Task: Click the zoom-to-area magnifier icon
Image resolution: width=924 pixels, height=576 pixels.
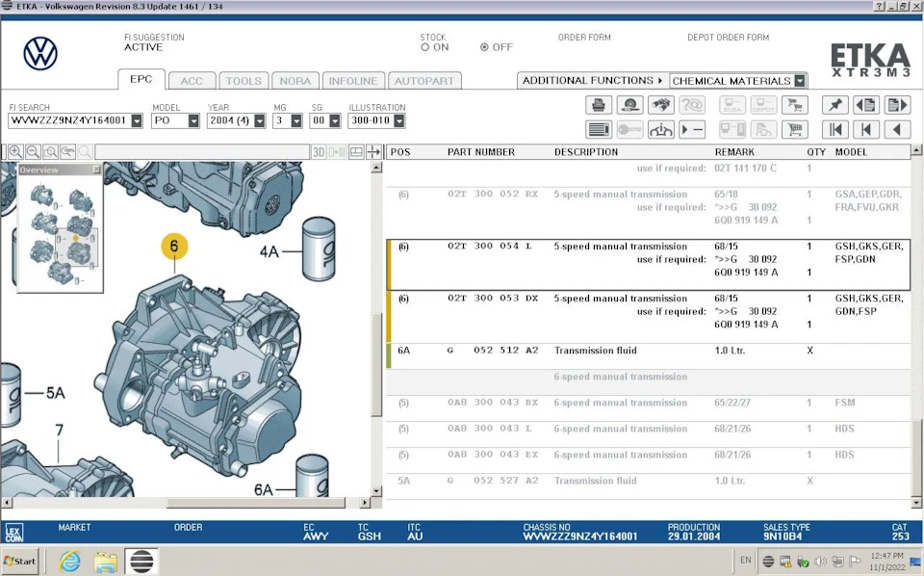Action: click(51, 151)
